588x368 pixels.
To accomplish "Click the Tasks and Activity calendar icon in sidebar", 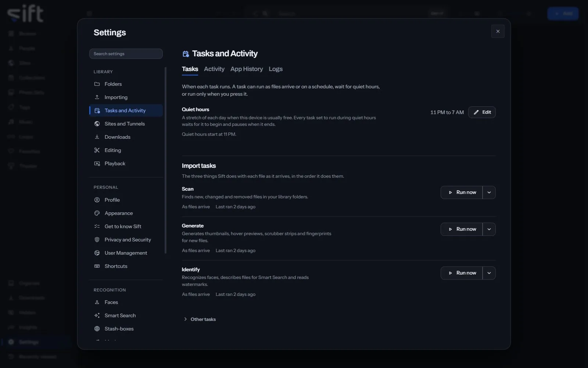I will point(97,110).
